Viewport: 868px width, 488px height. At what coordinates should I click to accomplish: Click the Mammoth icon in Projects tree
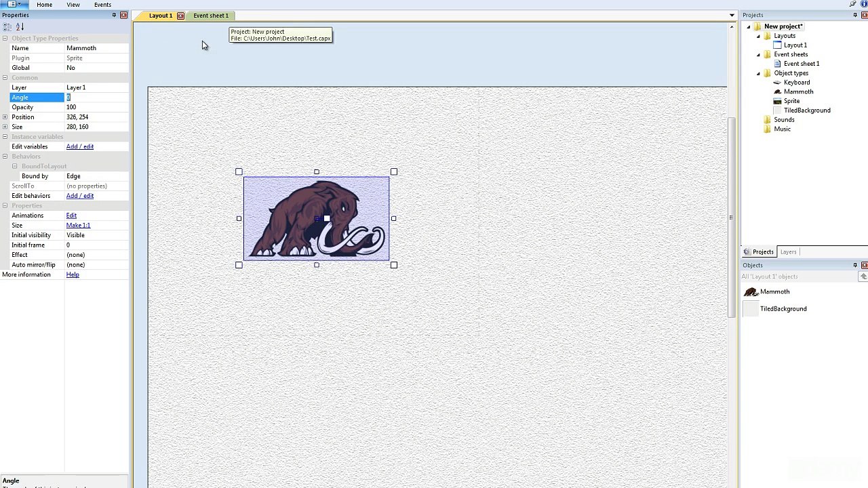point(777,91)
